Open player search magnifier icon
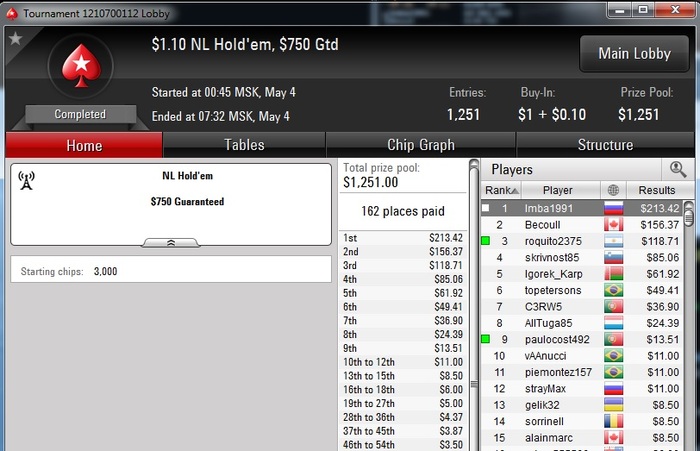This screenshot has width=700, height=451. (678, 169)
